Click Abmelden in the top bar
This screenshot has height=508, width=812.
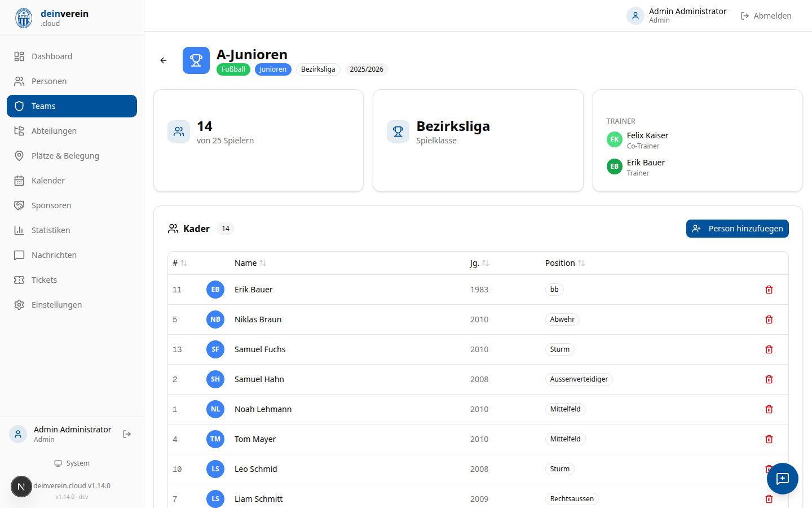[766, 16]
